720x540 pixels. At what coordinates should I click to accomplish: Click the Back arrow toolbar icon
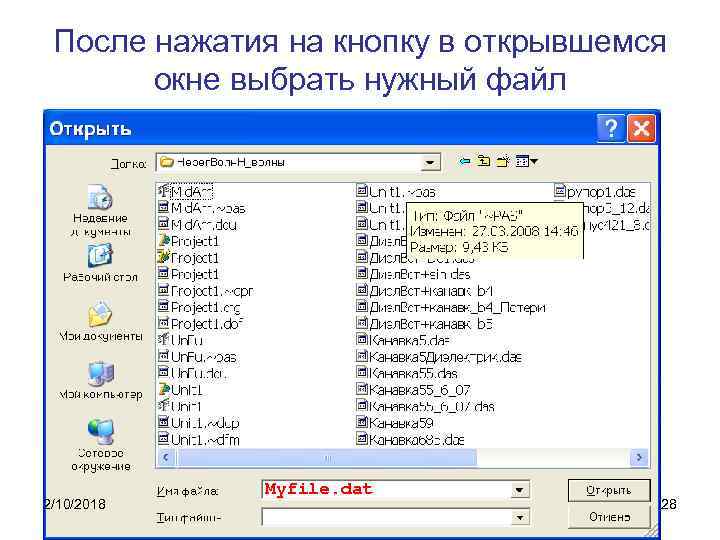465,161
